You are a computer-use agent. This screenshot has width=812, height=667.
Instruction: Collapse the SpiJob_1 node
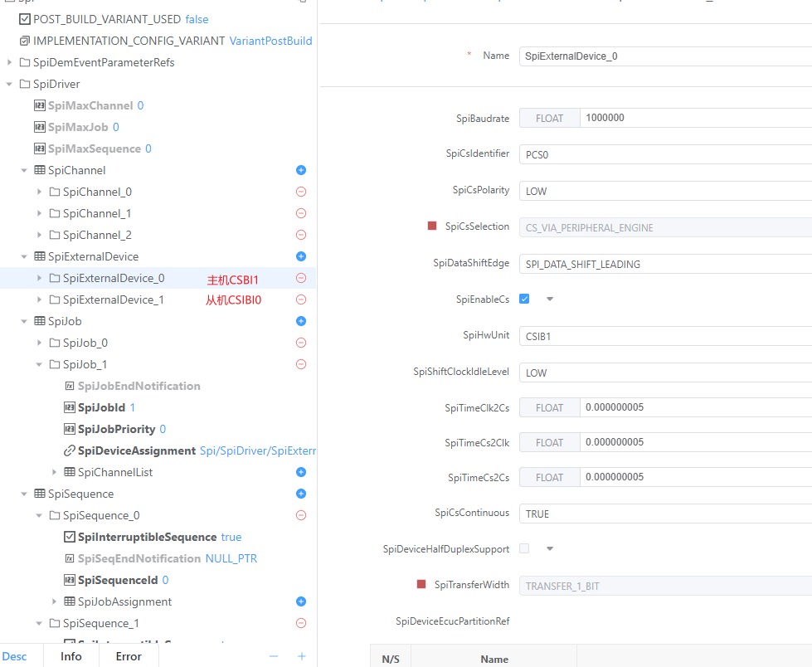(x=39, y=364)
